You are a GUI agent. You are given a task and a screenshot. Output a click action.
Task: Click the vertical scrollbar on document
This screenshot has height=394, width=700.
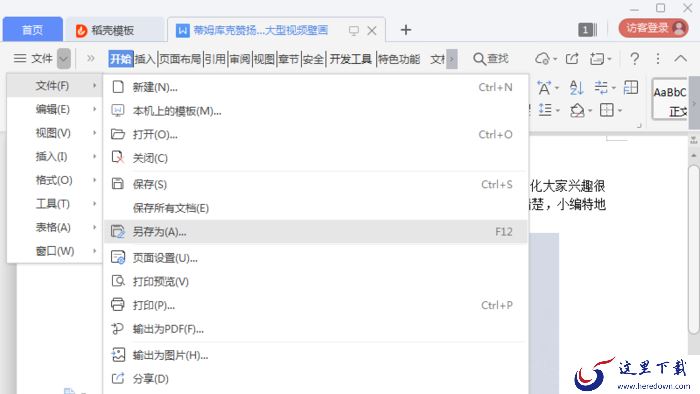[693, 250]
